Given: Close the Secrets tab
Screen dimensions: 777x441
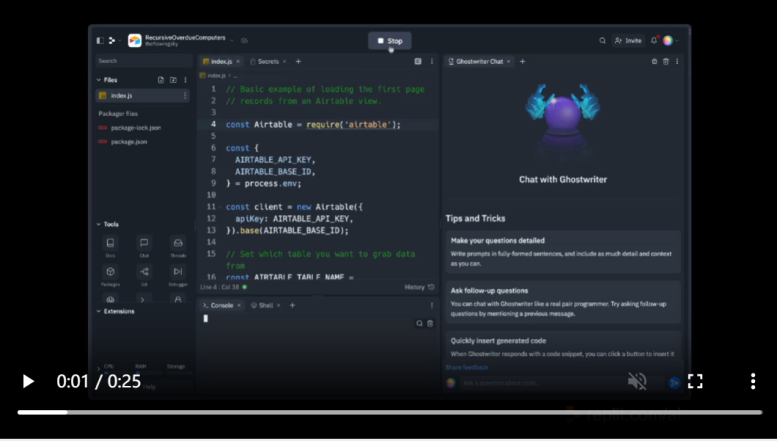Looking at the screenshot, I should [x=284, y=61].
